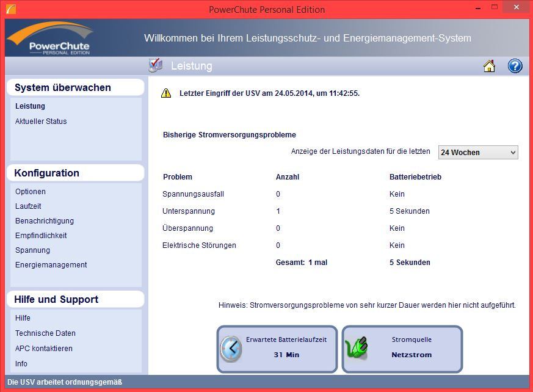This screenshot has height=392, width=533.
Task: Open Empfindlichkeit settings
Action: coord(41,236)
